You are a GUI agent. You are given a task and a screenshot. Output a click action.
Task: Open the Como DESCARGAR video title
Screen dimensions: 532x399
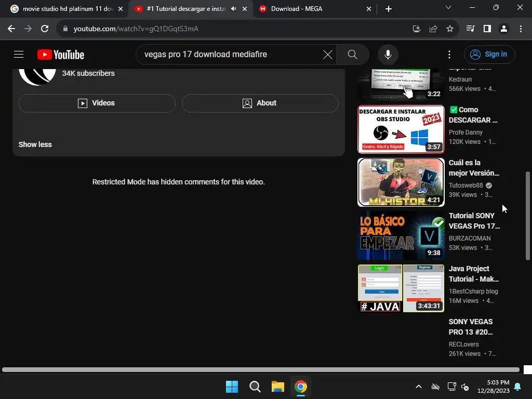point(473,115)
